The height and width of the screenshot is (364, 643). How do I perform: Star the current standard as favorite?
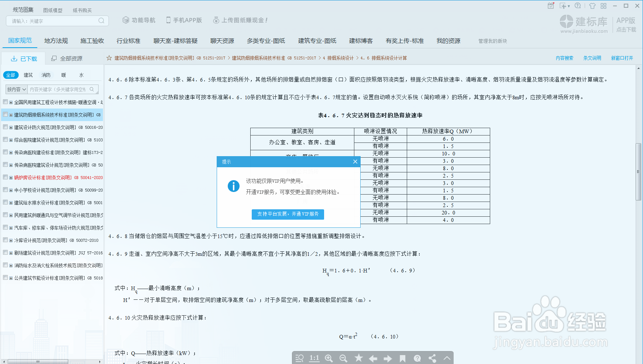(358, 358)
